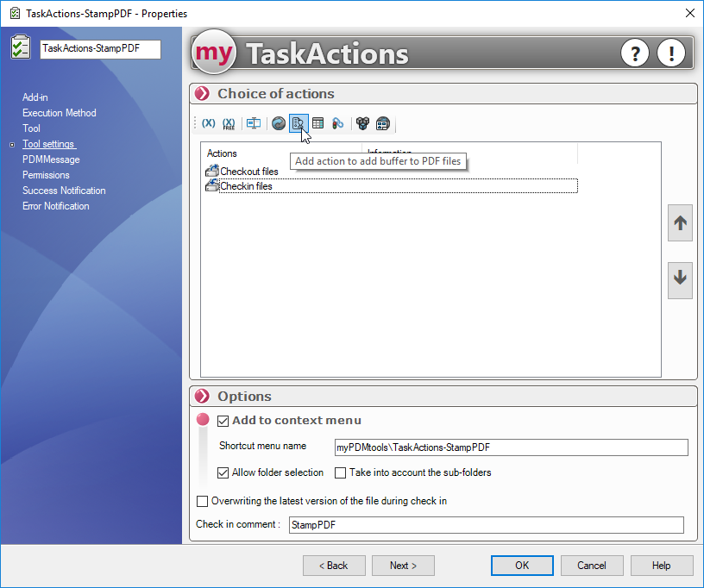Viewport: 704px width, 588px height.
Task: Click the text-field rename icon in toolbar
Action: pyautogui.click(x=254, y=123)
